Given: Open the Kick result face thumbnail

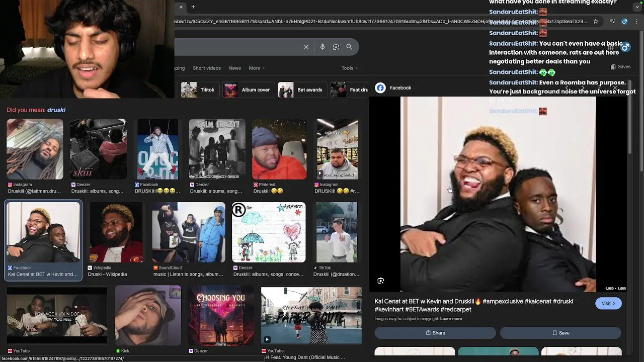Looking at the screenshot, I should 148,315.
